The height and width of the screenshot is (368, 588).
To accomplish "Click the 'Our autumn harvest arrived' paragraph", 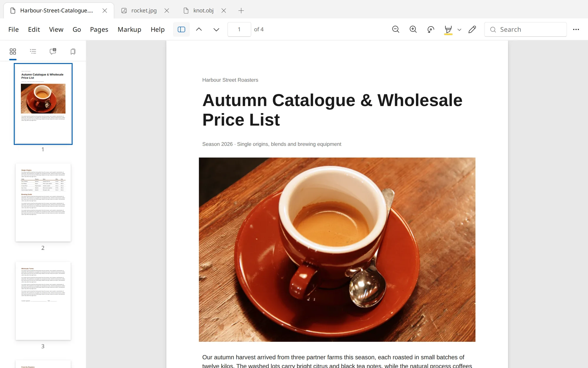I will pyautogui.click(x=337, y=361).
